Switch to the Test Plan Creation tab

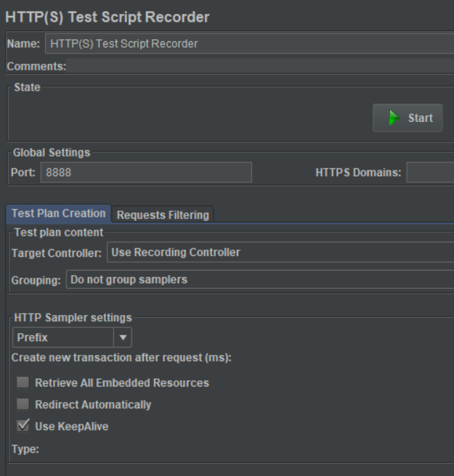(x=58, y=214)
